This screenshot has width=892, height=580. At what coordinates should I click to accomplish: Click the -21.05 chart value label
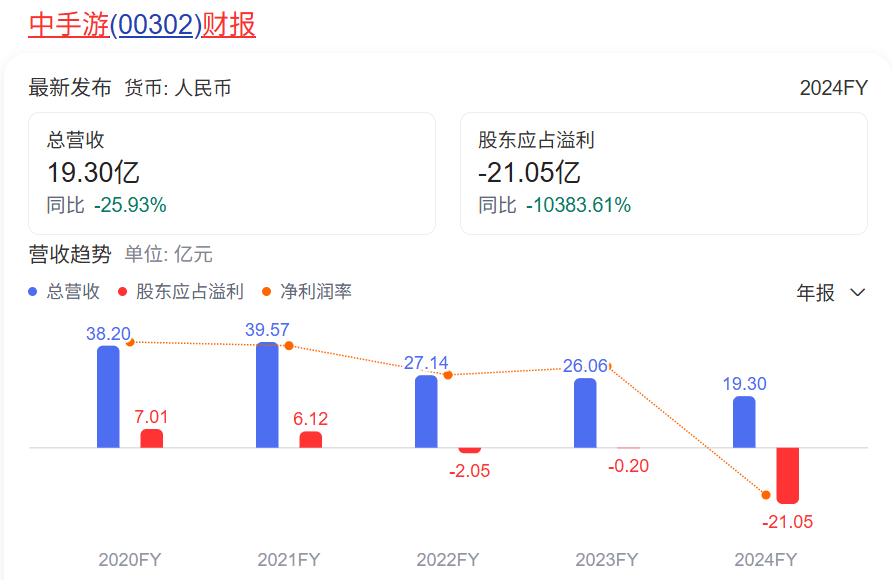click(x=788, y=521)
